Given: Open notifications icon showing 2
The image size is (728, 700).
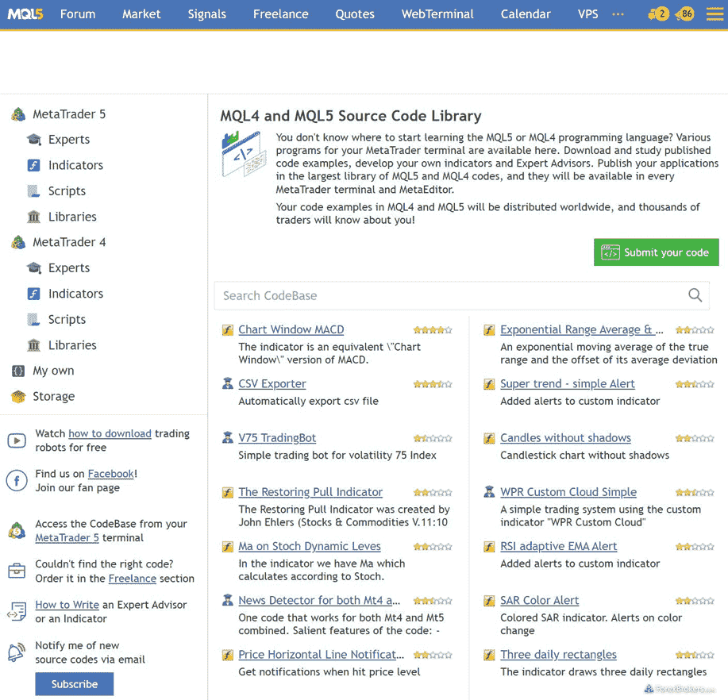Looking at the screenshot, I should tap(658, 14).
